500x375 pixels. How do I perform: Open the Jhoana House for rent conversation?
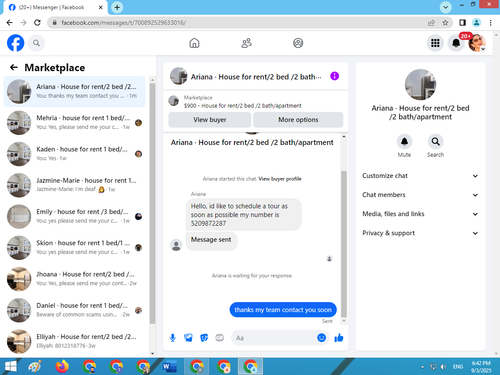tap(74, 279)
